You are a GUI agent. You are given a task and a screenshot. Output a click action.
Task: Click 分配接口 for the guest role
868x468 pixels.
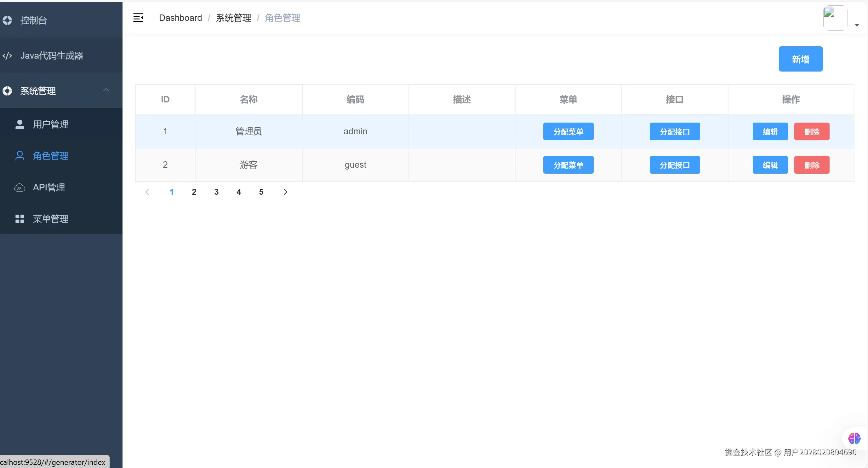tap(674, 165)
